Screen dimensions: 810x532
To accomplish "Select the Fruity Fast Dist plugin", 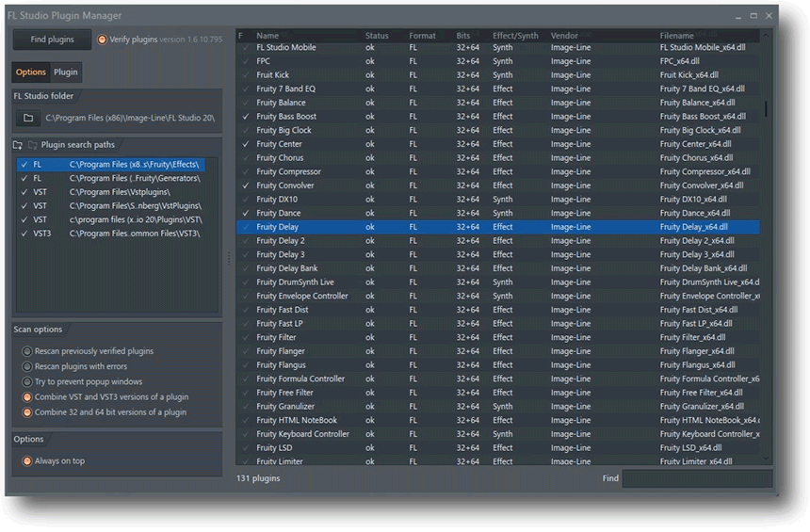I will point(498,310).
